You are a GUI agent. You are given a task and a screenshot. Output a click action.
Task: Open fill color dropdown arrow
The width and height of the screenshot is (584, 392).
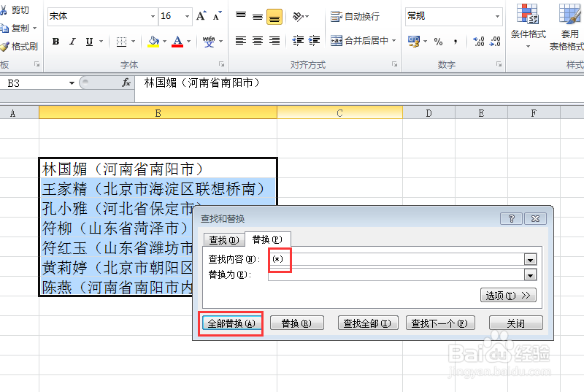pyautogui.click(x=164, y=42)
